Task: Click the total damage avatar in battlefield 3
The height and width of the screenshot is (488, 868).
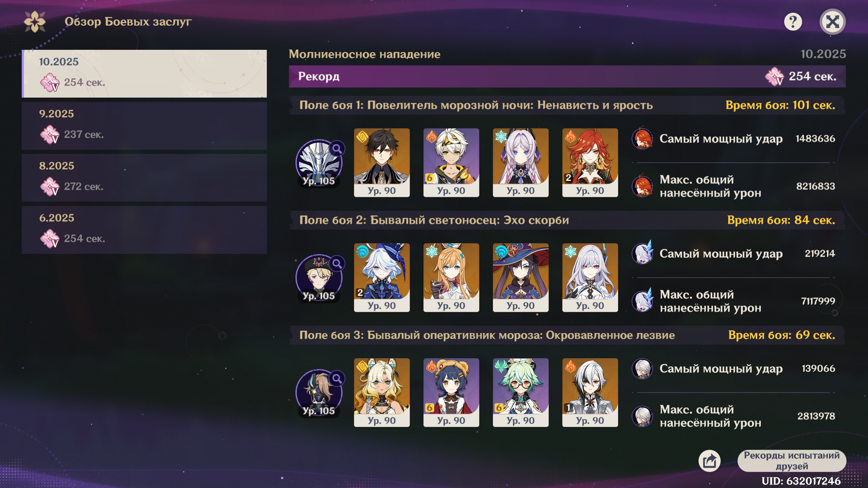Action: (x=642, y=416)
